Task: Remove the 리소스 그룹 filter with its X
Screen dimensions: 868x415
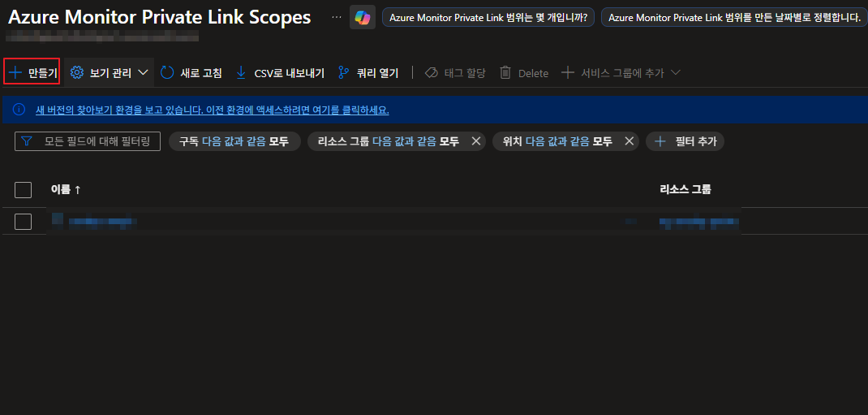Action: (x=475, y=141)
